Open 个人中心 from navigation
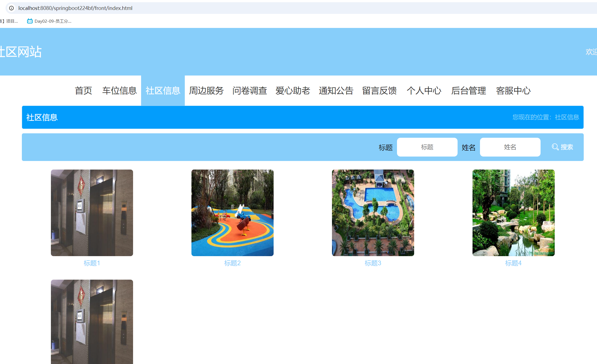Screen dimensions: 597x364 [424, 90]
